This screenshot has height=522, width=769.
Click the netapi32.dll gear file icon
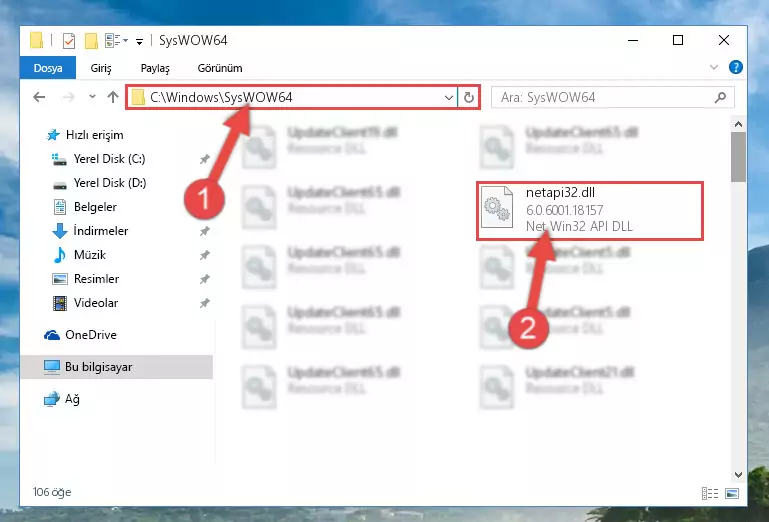(x=496, y=207)
